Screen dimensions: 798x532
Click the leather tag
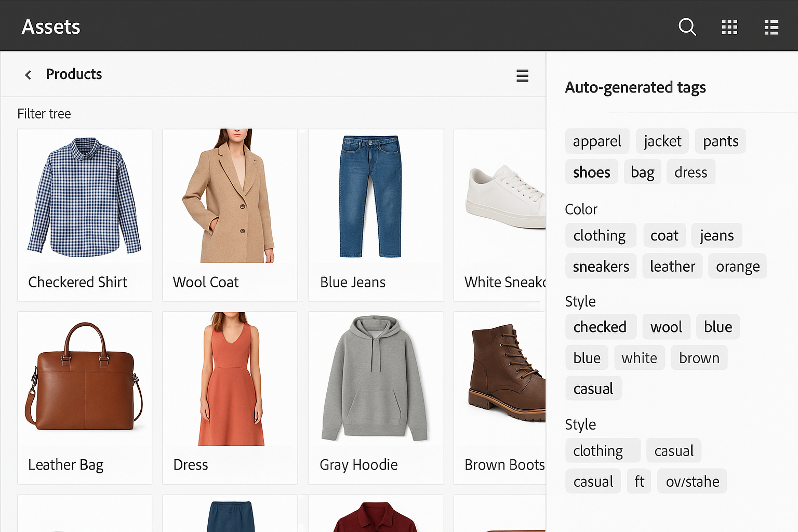click(x=672, y=267)
